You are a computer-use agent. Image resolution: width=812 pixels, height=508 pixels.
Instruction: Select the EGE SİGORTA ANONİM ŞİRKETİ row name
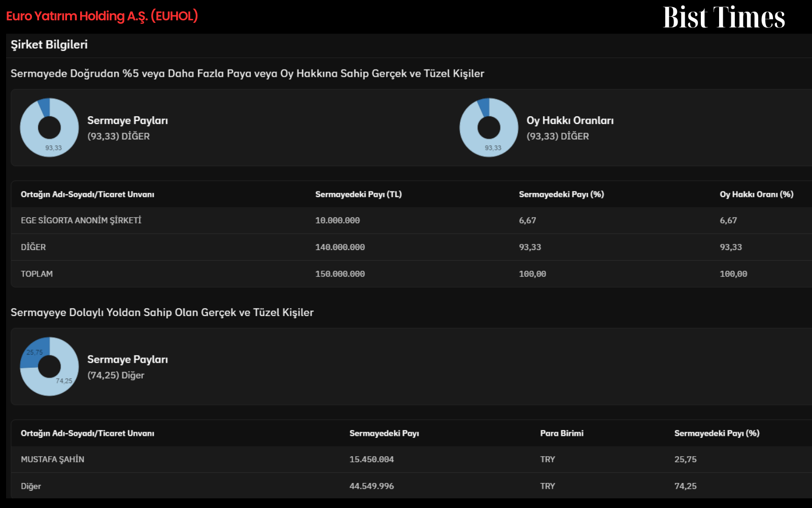pyautogui.click(x=81, y=220)
